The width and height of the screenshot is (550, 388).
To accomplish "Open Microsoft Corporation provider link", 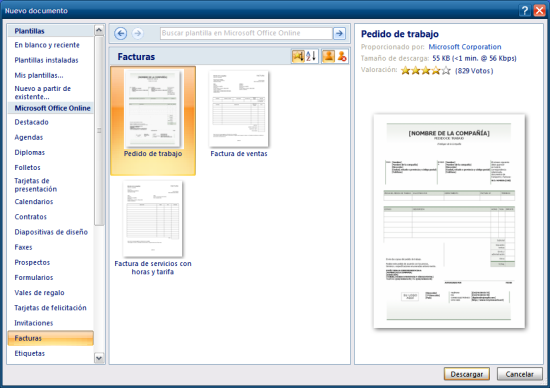I will pos(465,47).
